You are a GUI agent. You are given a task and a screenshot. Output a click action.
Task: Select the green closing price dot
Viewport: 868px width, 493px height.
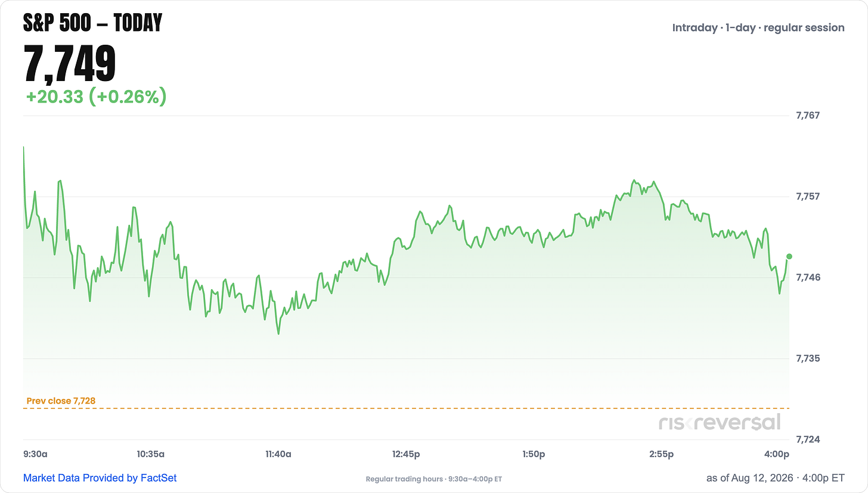pyautogui.click(x=789, y=256)
